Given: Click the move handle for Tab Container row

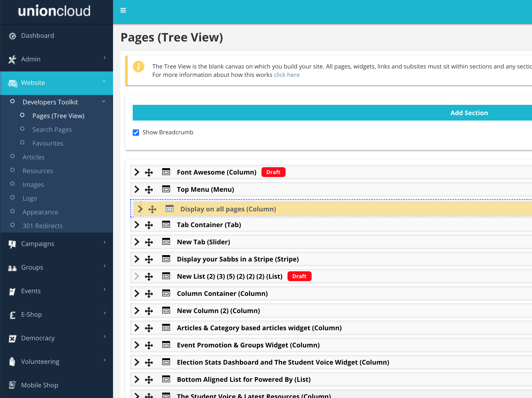Looking at the screenshot, I should (x=149, y=225).
